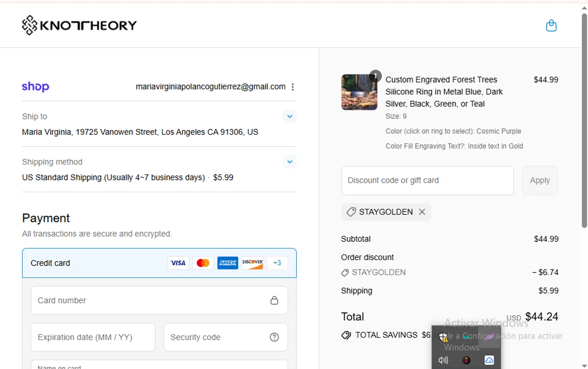Click the teal tray icon beside Windows Security

466,337
